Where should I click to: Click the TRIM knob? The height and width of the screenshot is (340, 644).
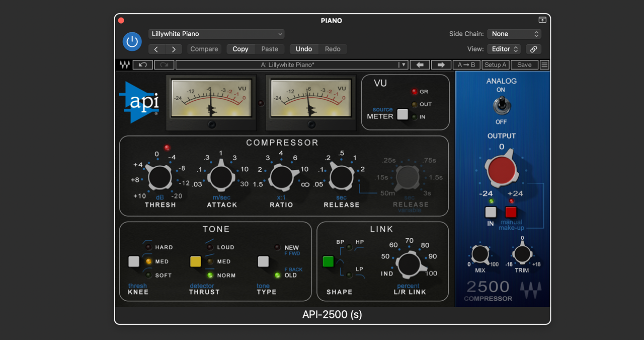(522, 253)
